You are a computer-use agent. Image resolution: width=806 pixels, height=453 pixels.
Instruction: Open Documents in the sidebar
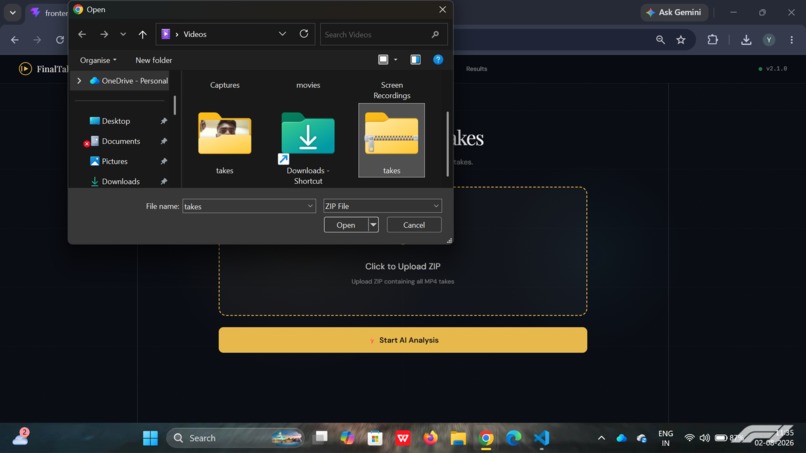click(115, 141)
